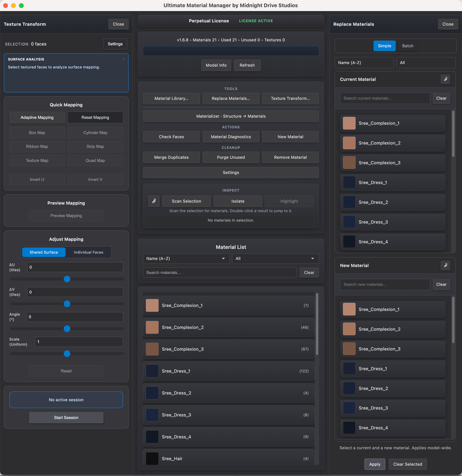Click the eyedropper icon in New Material header
This screenshot has height=476, width=462.
445,265
